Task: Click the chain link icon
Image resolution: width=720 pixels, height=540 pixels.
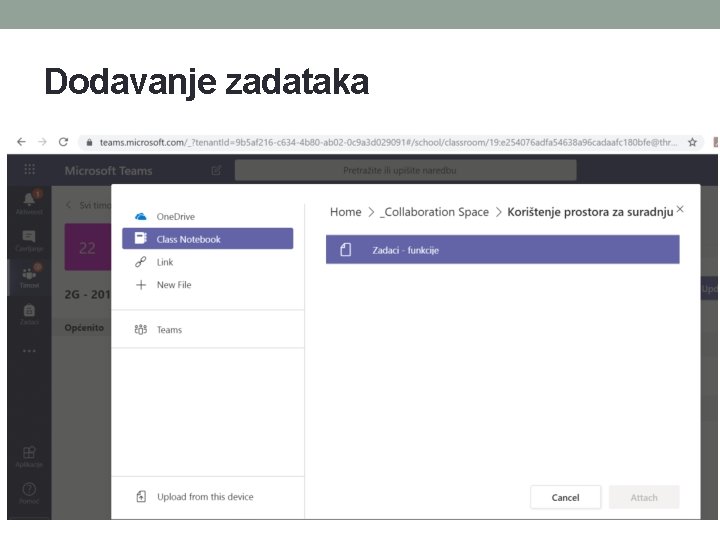Action: pos(141,262)
